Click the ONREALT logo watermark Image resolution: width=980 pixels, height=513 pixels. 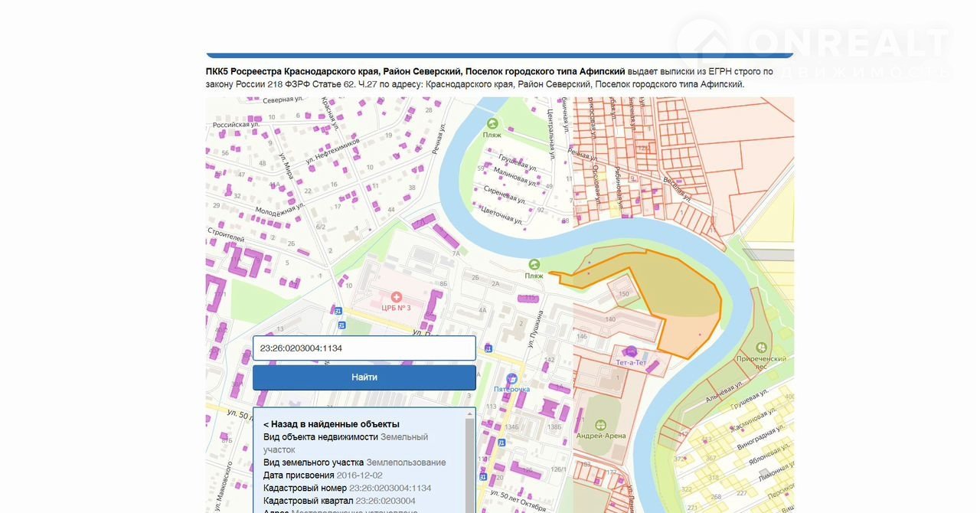click(x=812, y=46)
